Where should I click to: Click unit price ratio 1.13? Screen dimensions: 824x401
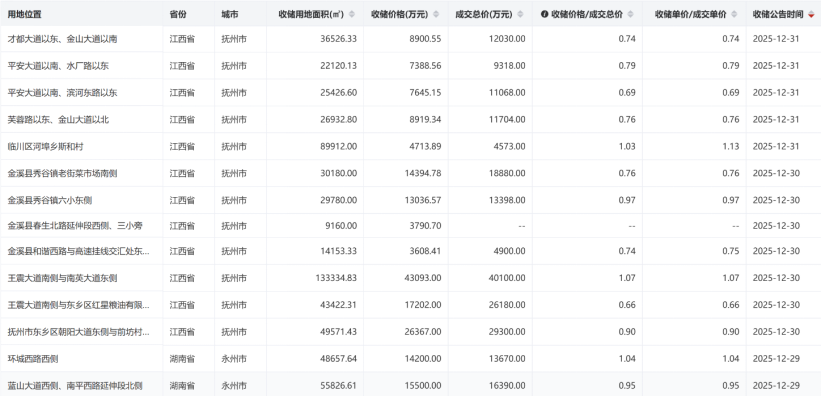[x=731, y=146]
